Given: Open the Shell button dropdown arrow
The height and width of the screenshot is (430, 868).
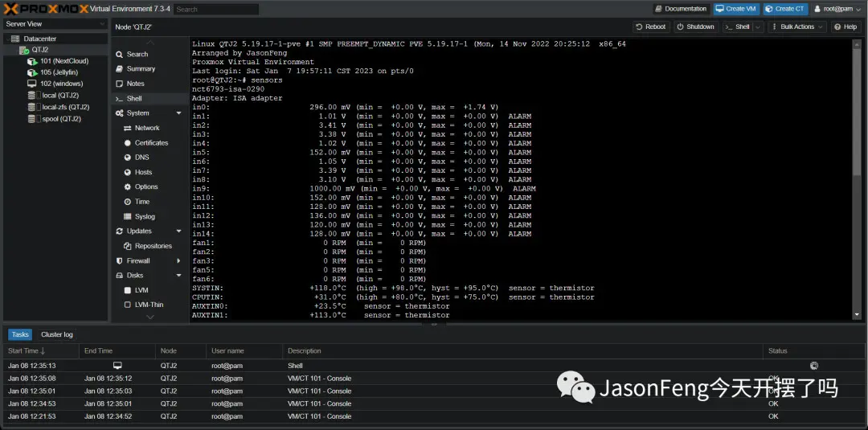Looking at the screenshot, I should 758,27.
